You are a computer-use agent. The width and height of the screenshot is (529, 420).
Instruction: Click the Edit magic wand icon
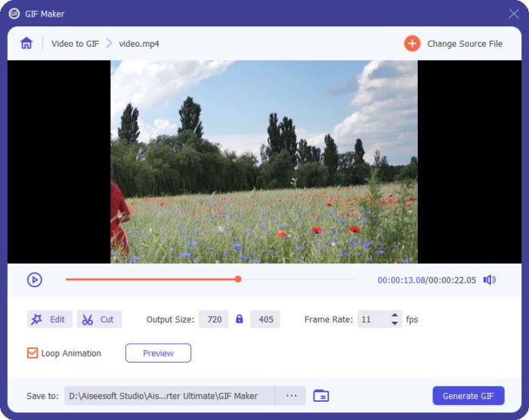click(x=36, y=320)
